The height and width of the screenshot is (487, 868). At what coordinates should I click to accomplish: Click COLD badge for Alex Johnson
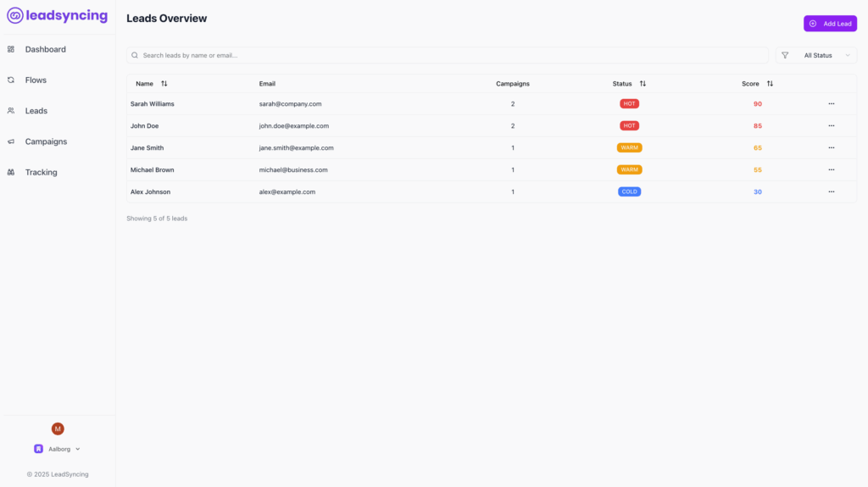630,191
